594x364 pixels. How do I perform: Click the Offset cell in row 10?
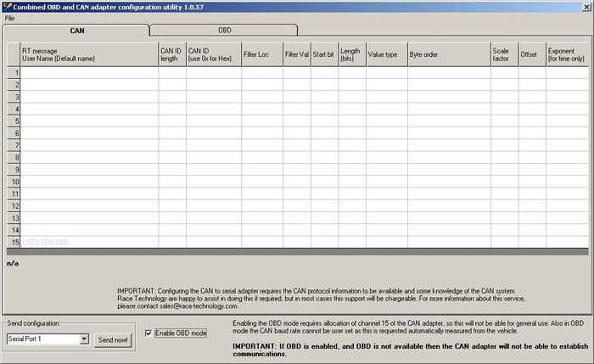[531, 182]
